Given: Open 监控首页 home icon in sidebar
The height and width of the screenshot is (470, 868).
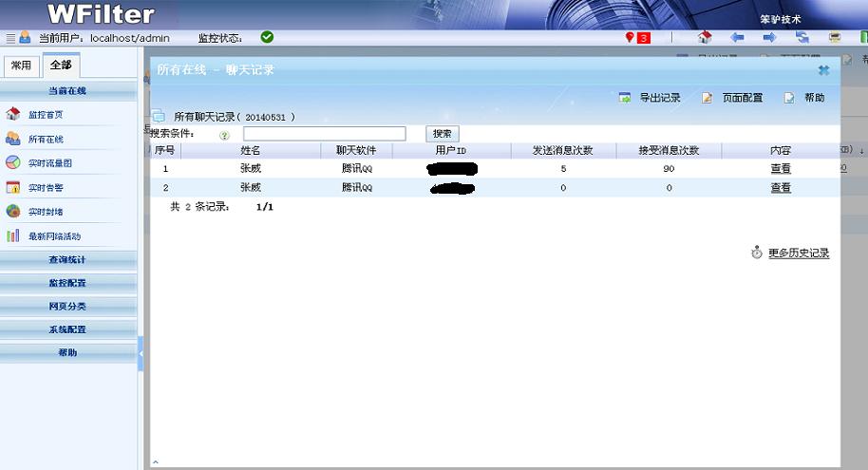Looking at the screenshot, I should tap(13, 114).
